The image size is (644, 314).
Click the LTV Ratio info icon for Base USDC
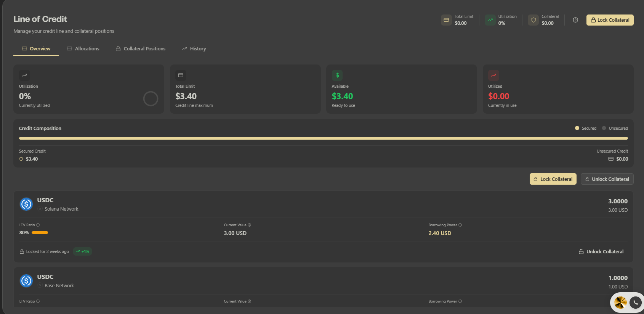(x=38, y=301)
